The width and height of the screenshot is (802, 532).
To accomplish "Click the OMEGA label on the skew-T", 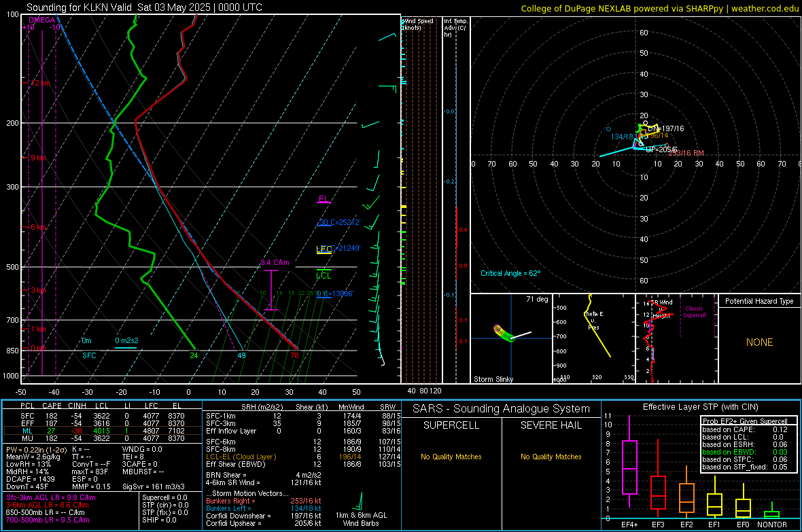I will pyautogui.click(x=42, y=20).
